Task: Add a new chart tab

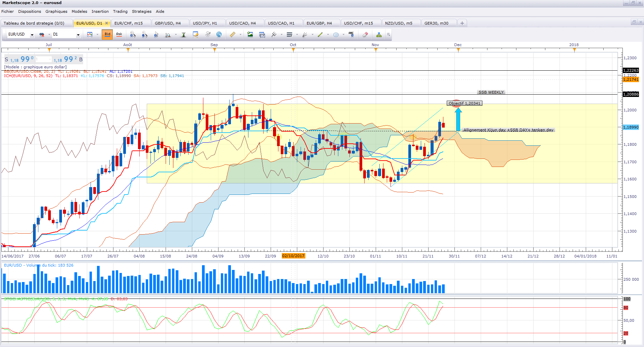Action: pyautogui.click(x=462, y=23)
